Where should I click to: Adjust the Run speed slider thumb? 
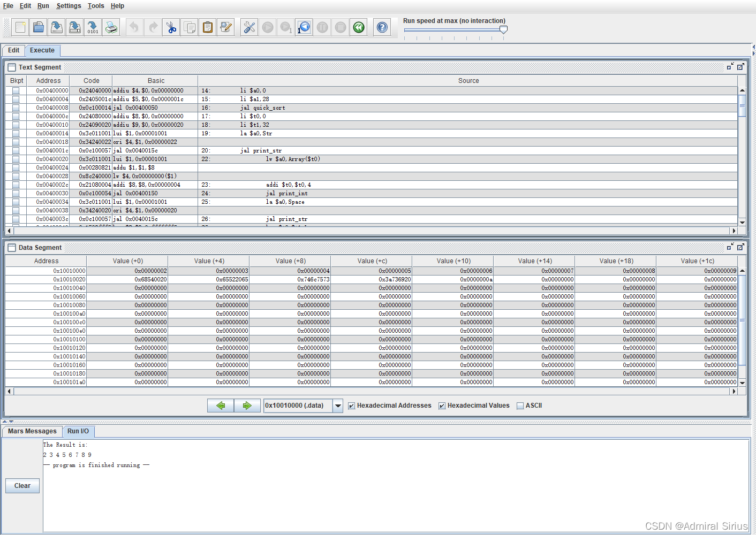coord(503,30)
